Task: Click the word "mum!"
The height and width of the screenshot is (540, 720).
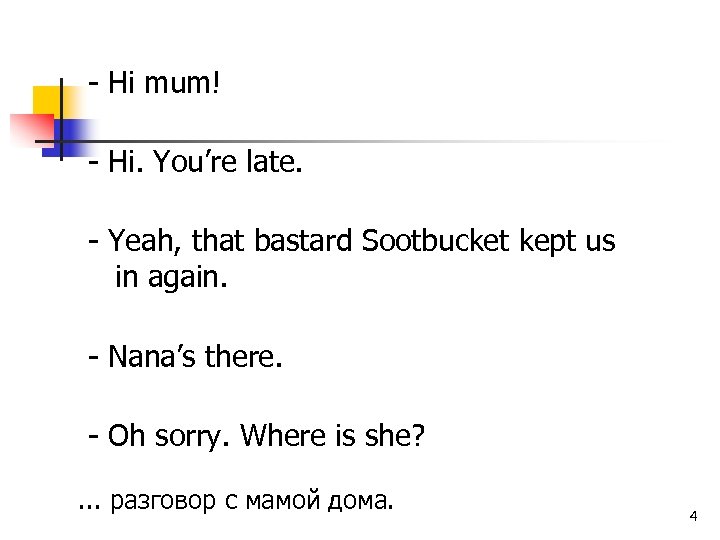Action: click(x=181, y=83)
